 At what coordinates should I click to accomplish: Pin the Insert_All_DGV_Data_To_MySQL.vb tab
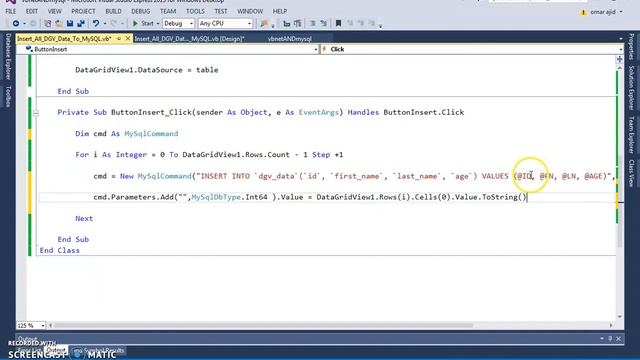point(119,38)
